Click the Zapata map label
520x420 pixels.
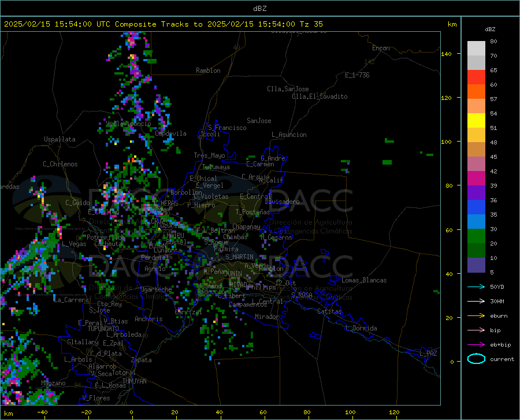[142, 360]
